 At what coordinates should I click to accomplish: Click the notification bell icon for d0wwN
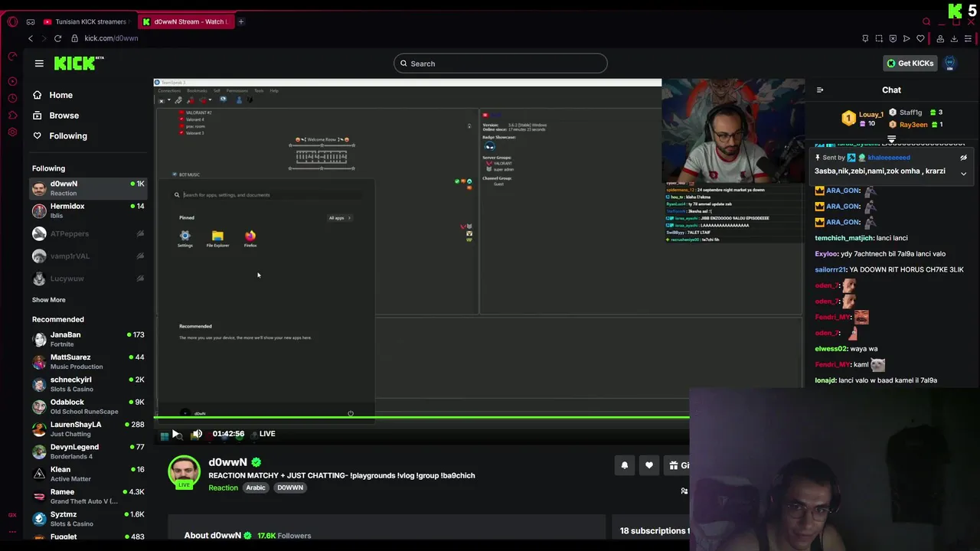[x=624, y=465]
